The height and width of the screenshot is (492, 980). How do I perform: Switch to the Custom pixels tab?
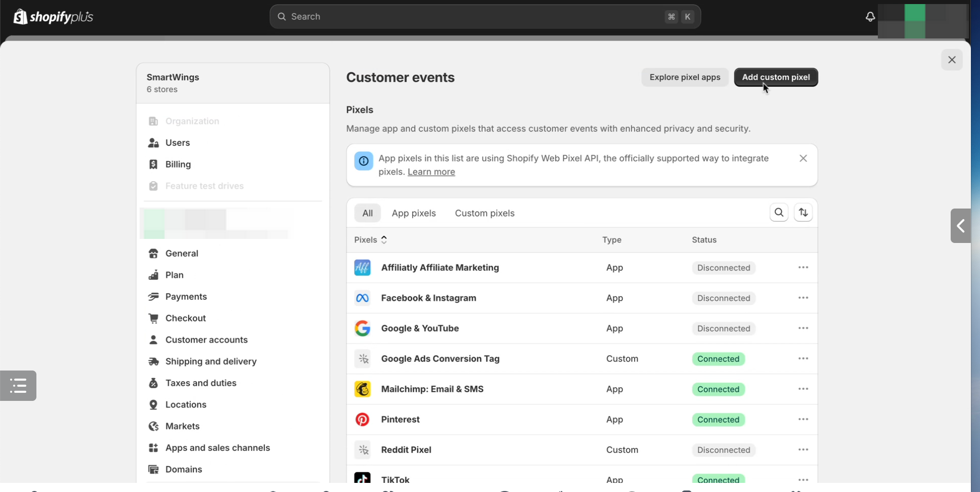[x=484, y=213]
